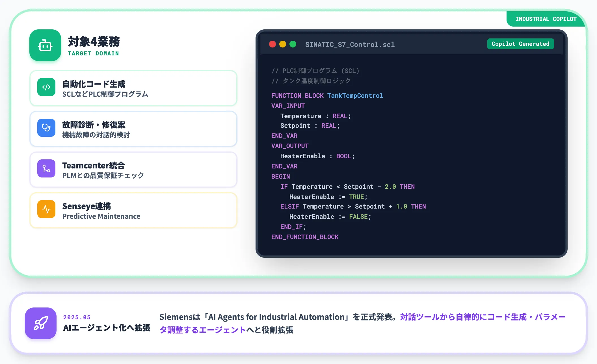This screenshot has height=364, width=597.
Task: Click the IF Temperature < Setpoint line
Action: tap(347, 187)
